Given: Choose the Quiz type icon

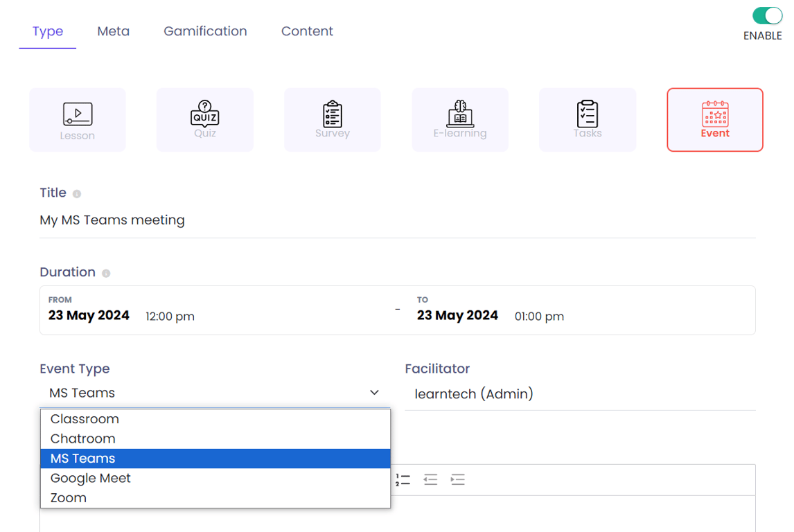Looking at the screenshot, I should [x=205, y=114].
